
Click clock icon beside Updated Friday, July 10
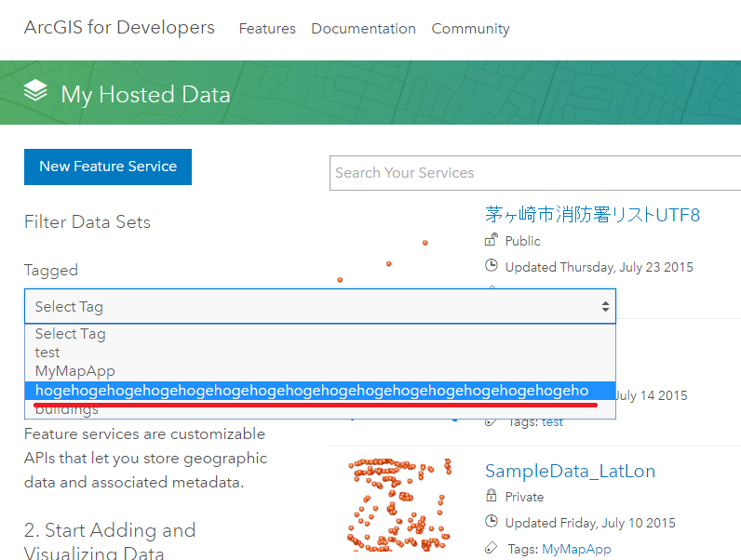[492, 521]
